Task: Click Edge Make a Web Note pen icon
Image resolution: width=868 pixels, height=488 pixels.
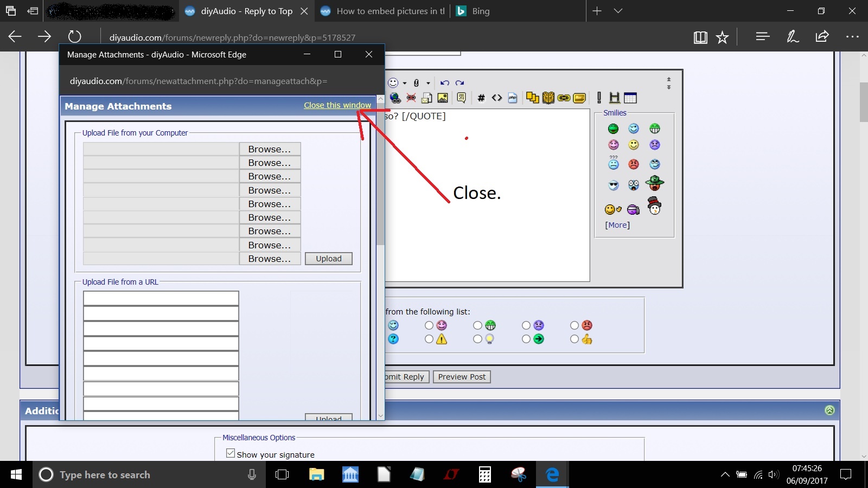Action: [793, 36]
